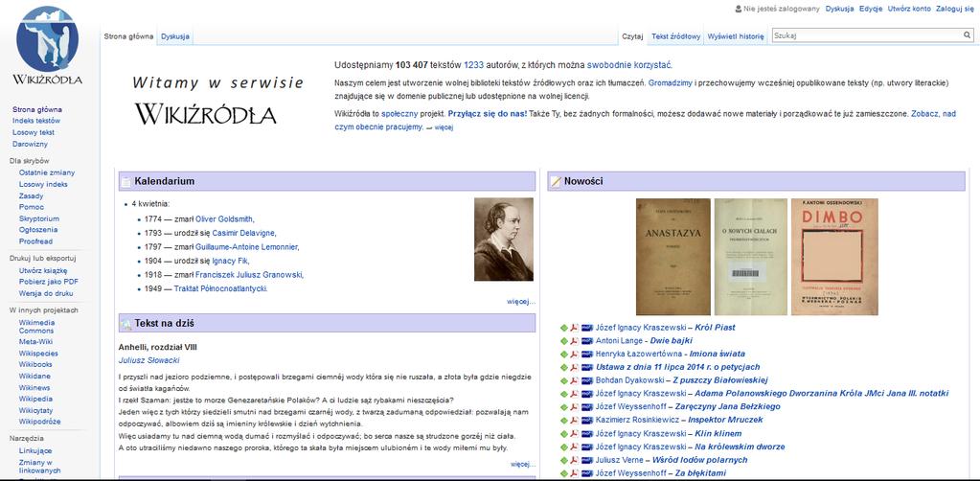Open PDF icon for Inspektor Mruczek
The width and height of the screenshot is (980, 481).
click(x=575, y=421)
